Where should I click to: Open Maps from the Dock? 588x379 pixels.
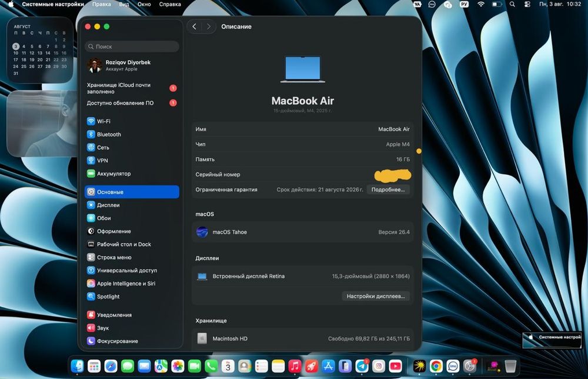(x=161, y=366)
